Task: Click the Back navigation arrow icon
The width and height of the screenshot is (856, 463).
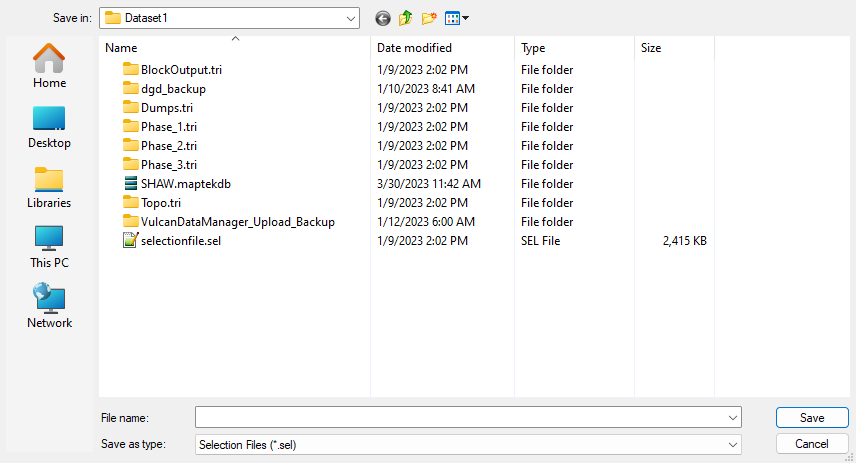Action: (383, 18)
